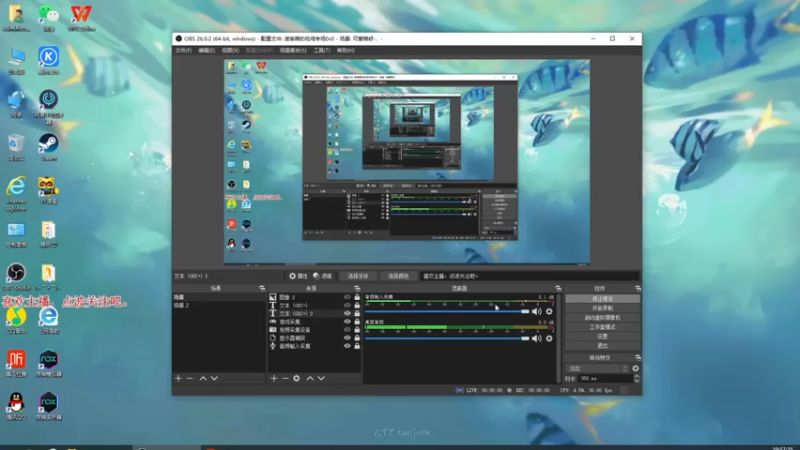Viewport: 800px width, 450px height.
Task: Click 选择字体 (Select Font) button
Action: (x=358, y=276)
